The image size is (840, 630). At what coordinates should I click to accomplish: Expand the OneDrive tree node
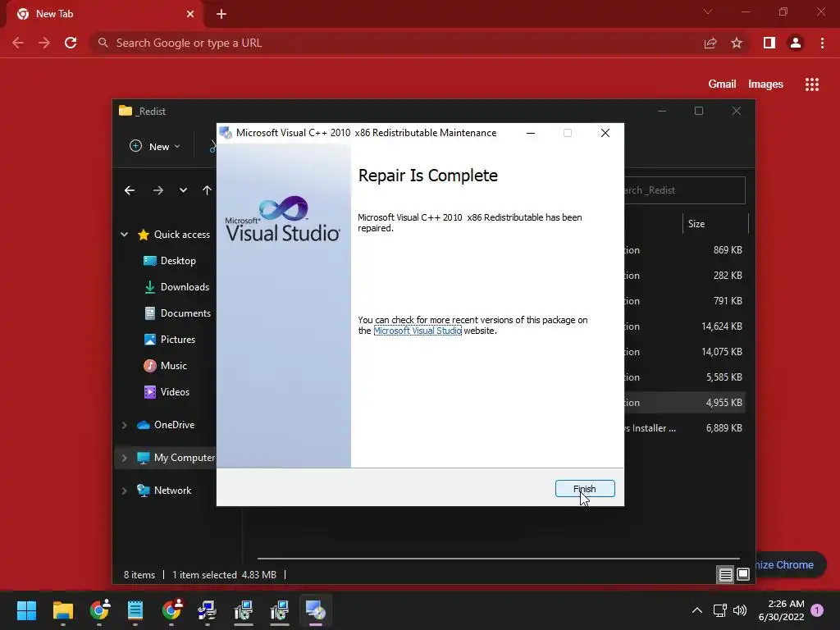pyautogui.click(x=125, y=425)
